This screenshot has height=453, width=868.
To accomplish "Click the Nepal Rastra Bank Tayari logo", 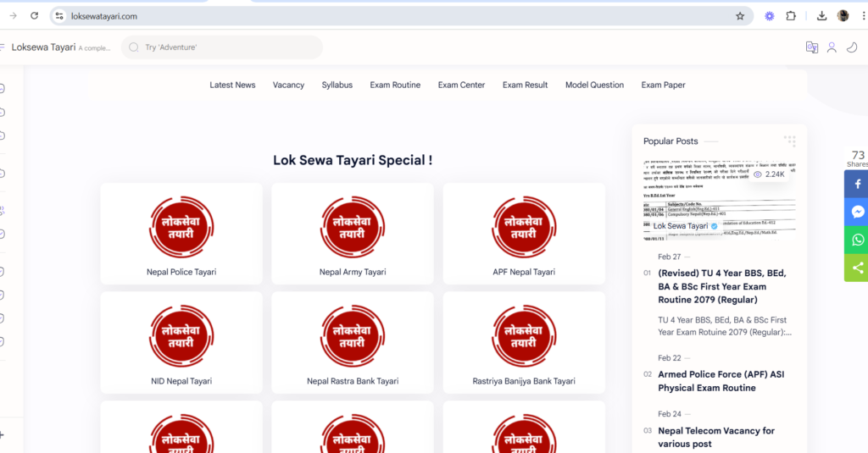I will pos(353,336).
